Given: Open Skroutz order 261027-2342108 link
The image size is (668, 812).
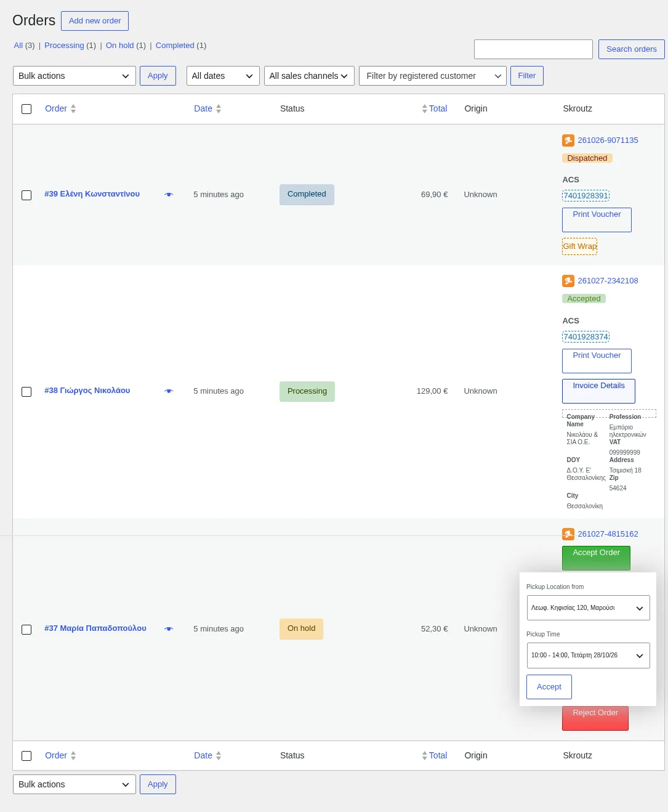Looking at the screenshot, I should click(x=608, y=281).
